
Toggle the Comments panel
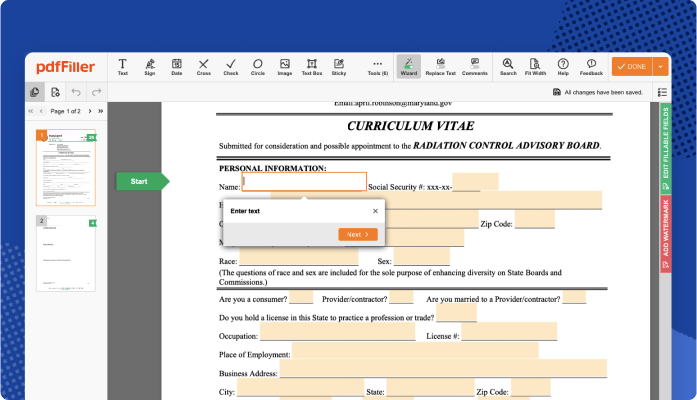pos(475,67)
